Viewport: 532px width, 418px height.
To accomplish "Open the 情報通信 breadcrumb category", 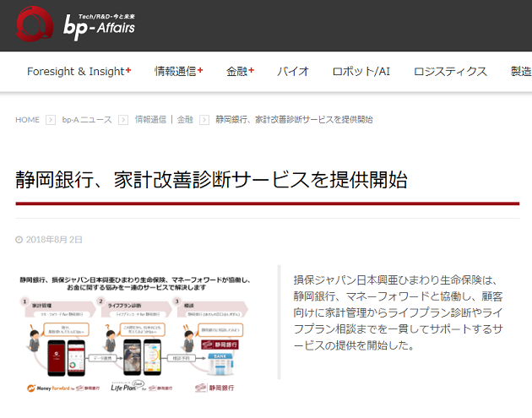I will click(x=152, y=120).
